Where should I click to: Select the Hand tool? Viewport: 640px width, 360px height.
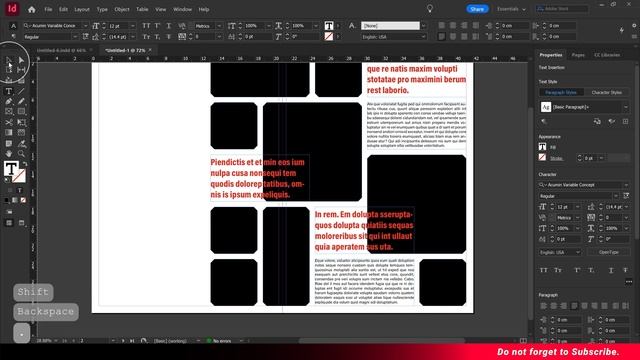coord(9,154)
